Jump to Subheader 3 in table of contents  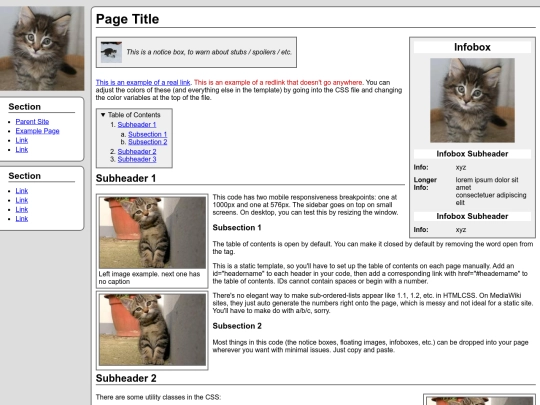137,159
